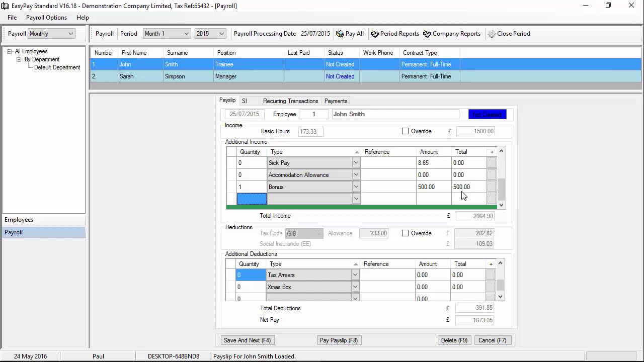Open Period Reports from the toolbar
This screenshot has height=362, width=644.
point(395,34)
